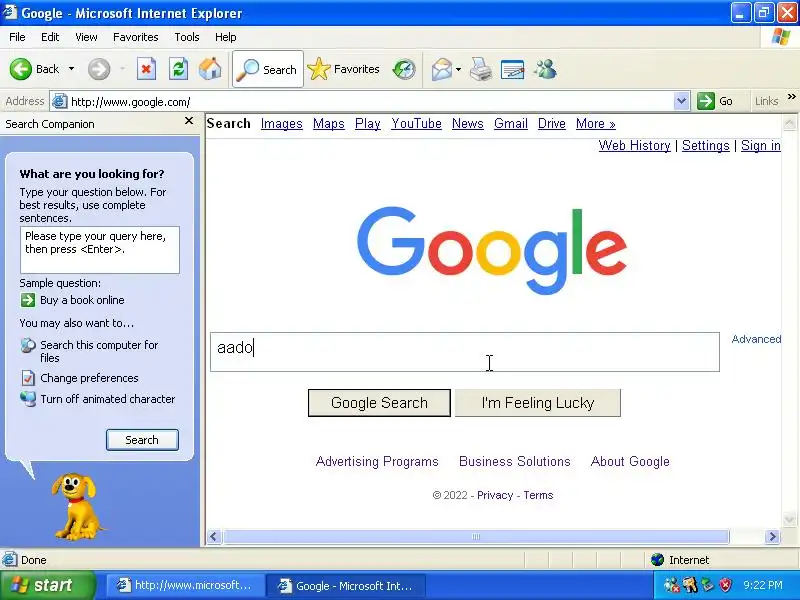The width and height of the screenshot is (800, 600).
Task: Click the animated dog character
Action: point(77,507)
